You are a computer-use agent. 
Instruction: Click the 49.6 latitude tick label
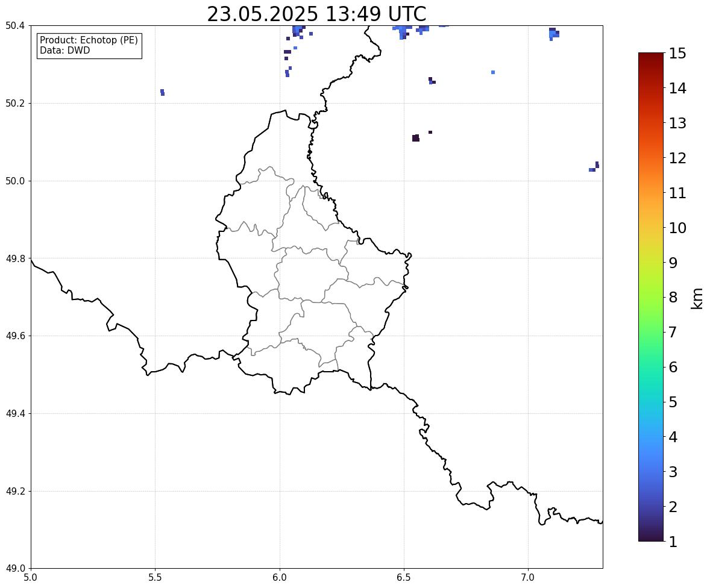click(15, 336)
